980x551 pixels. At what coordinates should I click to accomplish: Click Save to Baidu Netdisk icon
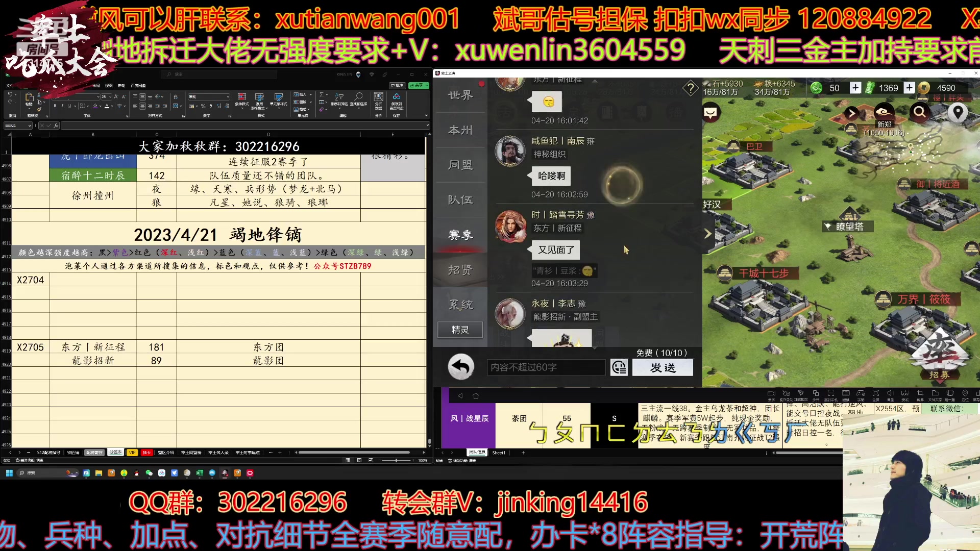pyautogui.click(x=397, y=101)
